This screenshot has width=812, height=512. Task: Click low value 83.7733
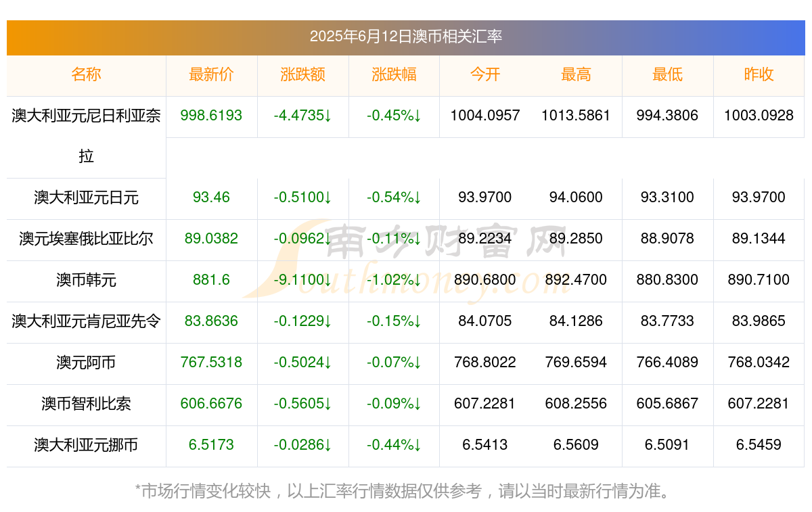point(667,321)
